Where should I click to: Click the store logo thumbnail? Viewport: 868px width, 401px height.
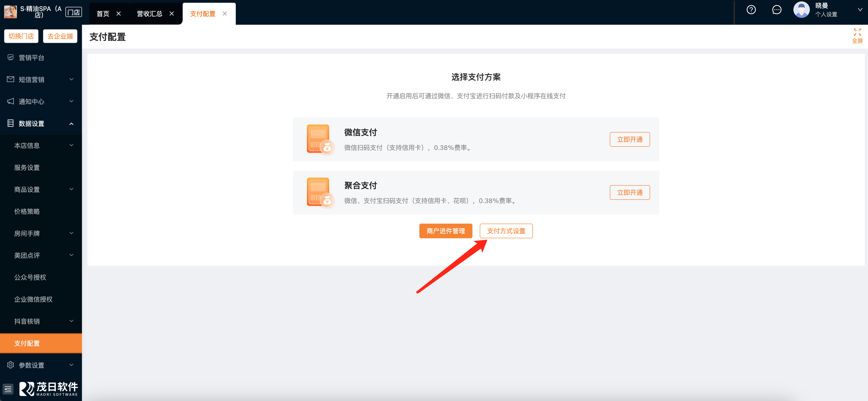[x=11, y=12]
